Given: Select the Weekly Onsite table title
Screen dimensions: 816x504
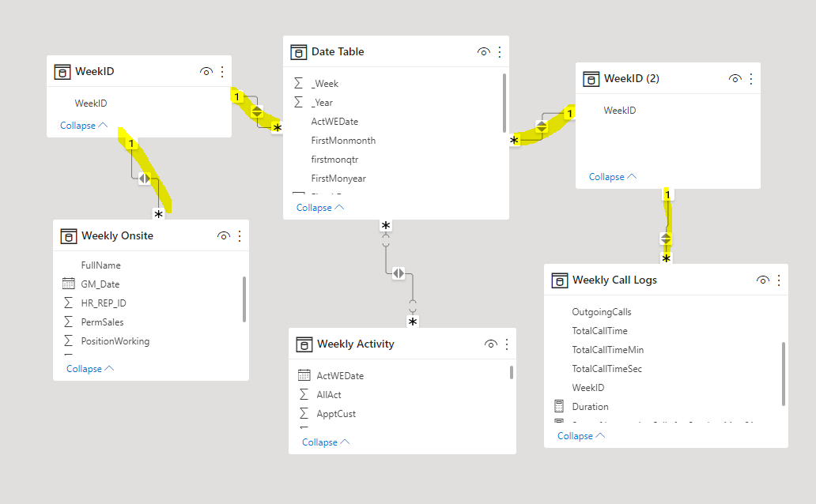Looking at the screenshot, I should pyautogui.click(x=117, y=235).
